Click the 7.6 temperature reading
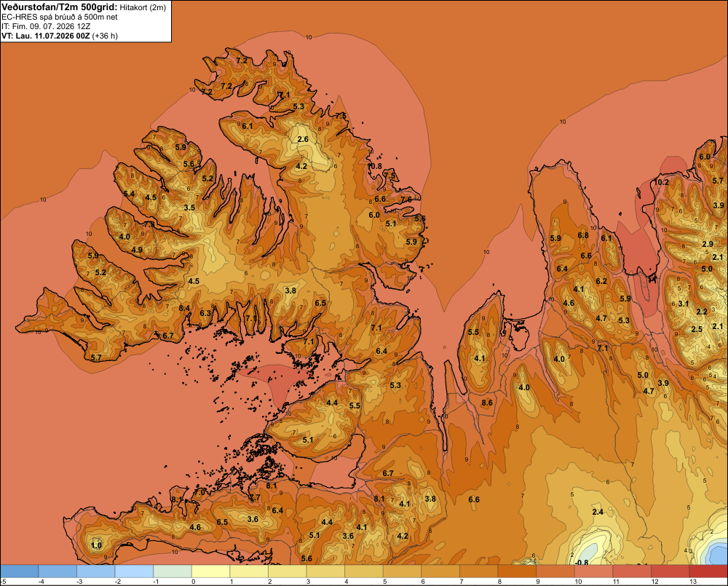This screenshot has width=728, height=586. point(406,199)
